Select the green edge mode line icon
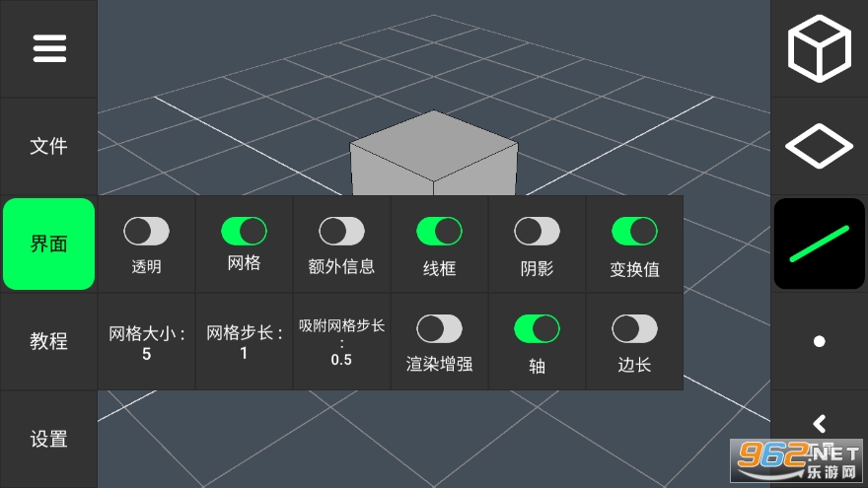 click(x=820, y=244)
